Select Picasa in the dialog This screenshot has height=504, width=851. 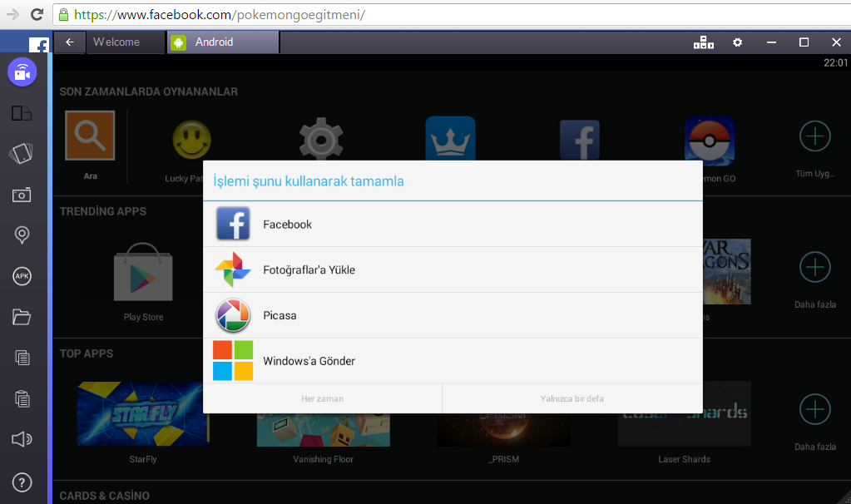(453, 315)
